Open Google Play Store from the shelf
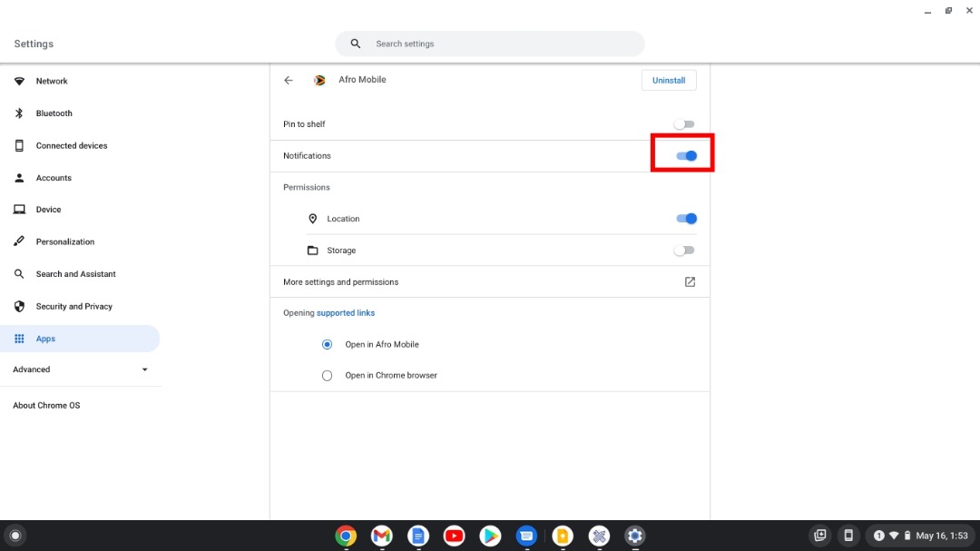This screenshot has width=980, height=551. 490,536
